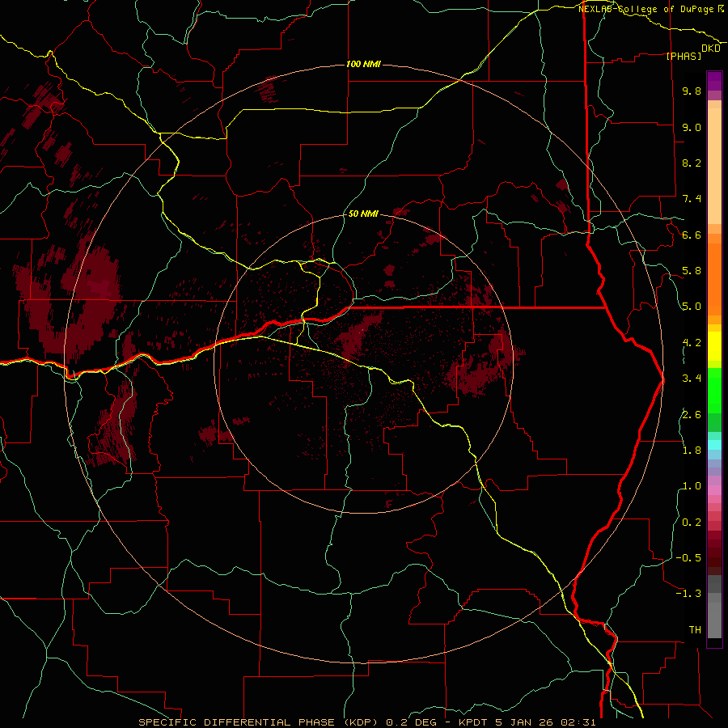Click the 1.8 legend value
Viewport: 728px width, 728px height.
point(692,451)
